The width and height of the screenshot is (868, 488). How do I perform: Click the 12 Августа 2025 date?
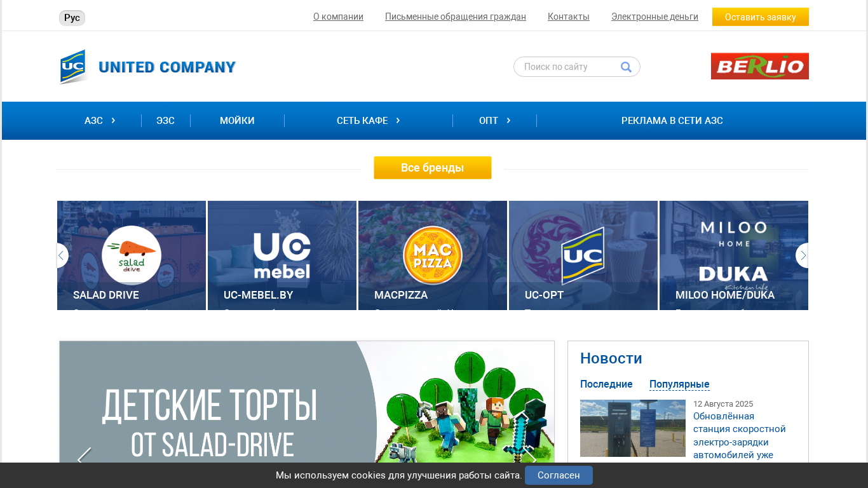[723, 404]
